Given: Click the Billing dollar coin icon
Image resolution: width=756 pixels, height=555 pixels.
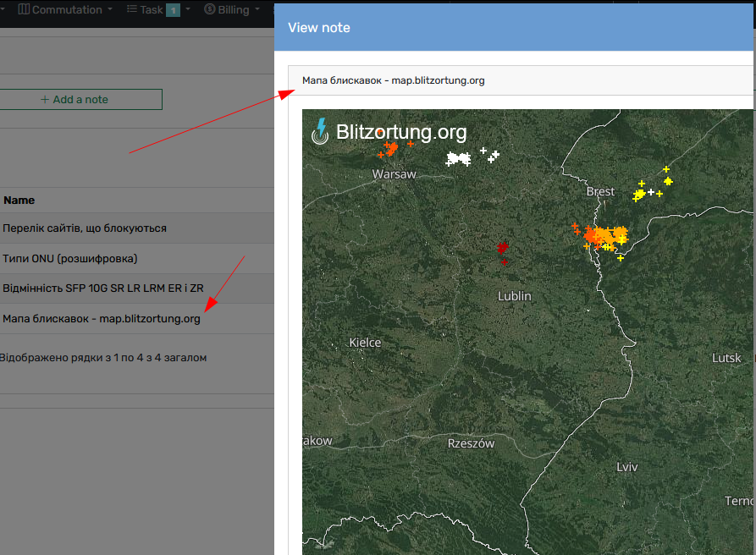Looking at the screenshot, I should (210, 9).
